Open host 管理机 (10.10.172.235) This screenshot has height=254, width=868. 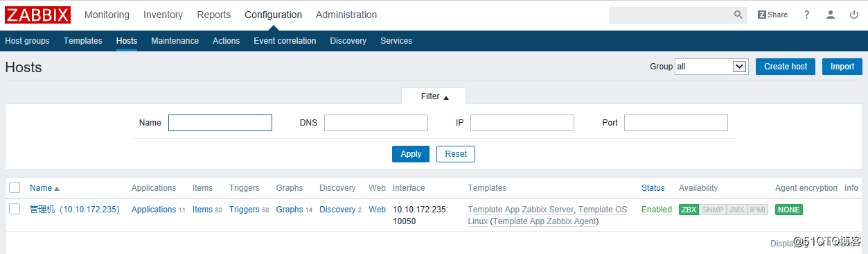75,210
